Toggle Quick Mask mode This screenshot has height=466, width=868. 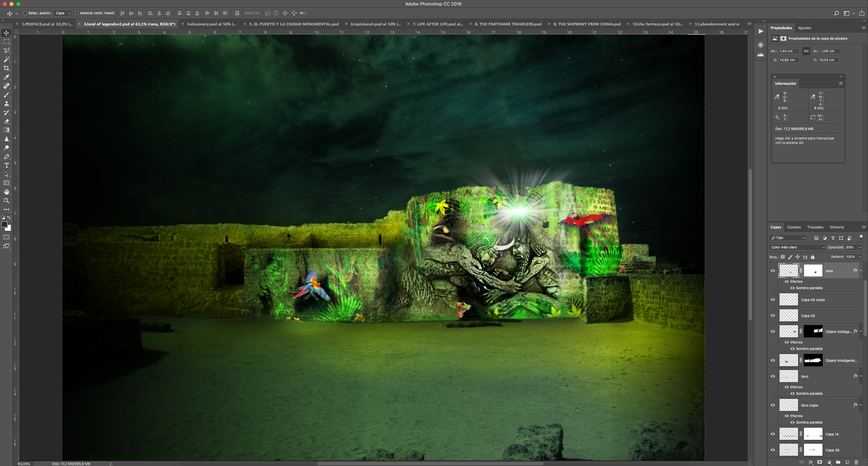tap(6, 237)
